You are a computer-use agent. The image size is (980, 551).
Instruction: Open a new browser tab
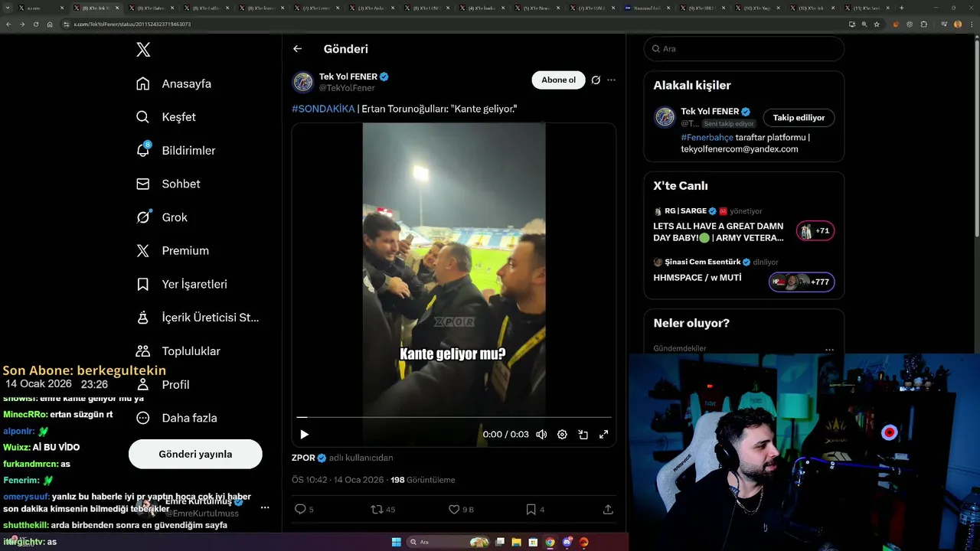(x=902, y=8)
